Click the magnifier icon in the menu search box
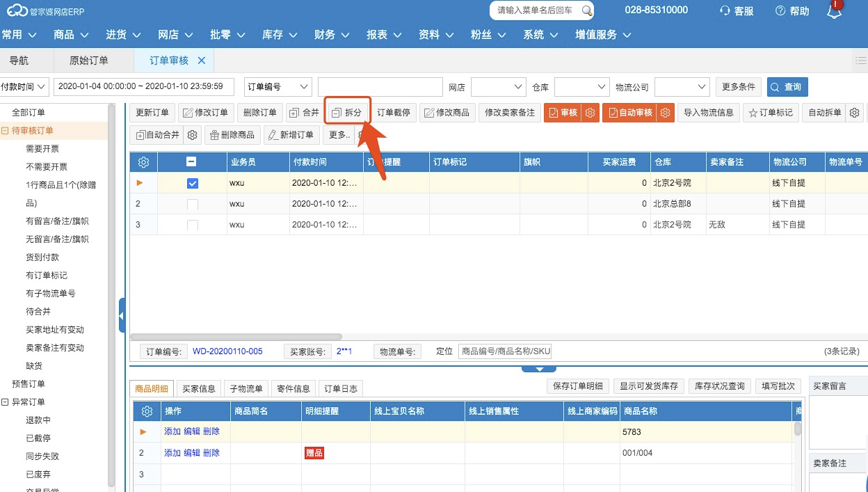This screenshot has height=492, width=868. coord(587,10)
